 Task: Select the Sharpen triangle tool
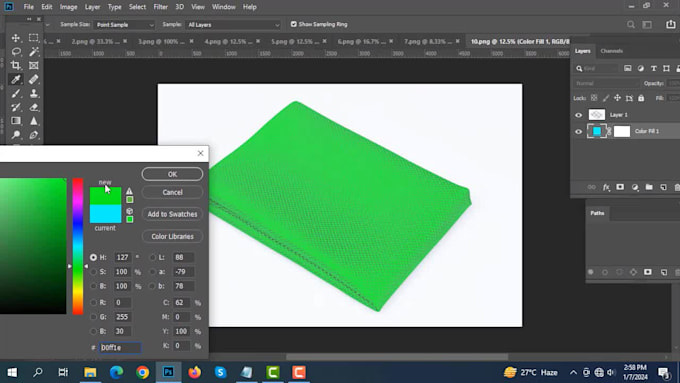33,121
